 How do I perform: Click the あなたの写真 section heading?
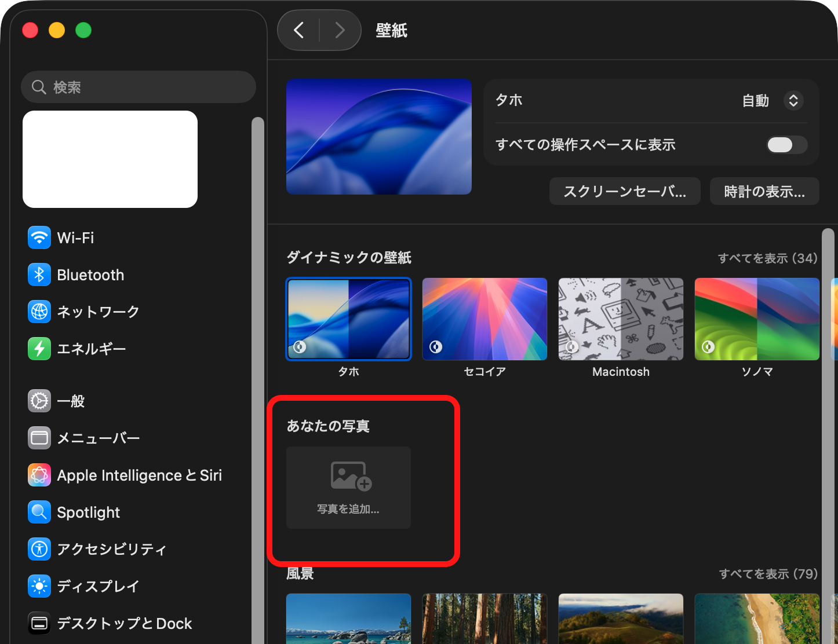328,426
